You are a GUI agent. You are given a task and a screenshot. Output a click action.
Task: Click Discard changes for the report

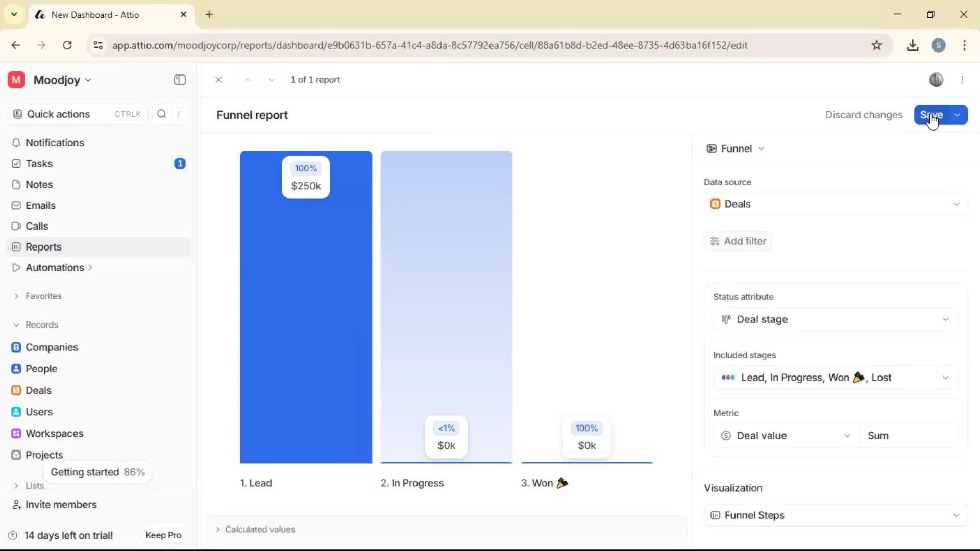864,115
